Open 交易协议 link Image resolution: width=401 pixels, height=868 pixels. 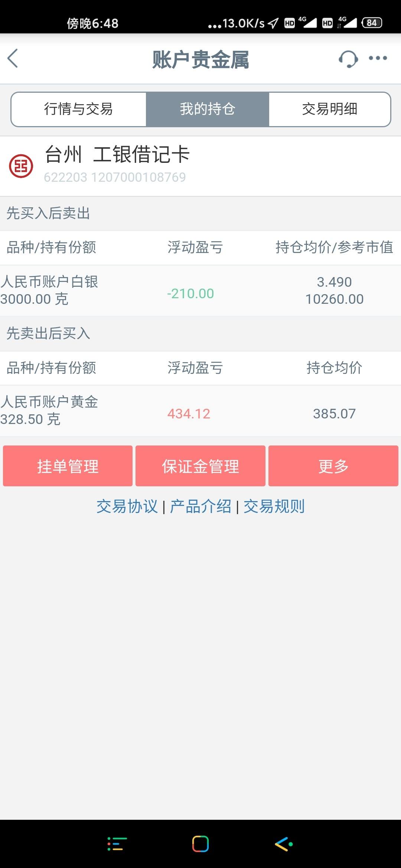(x=127, y=506)
